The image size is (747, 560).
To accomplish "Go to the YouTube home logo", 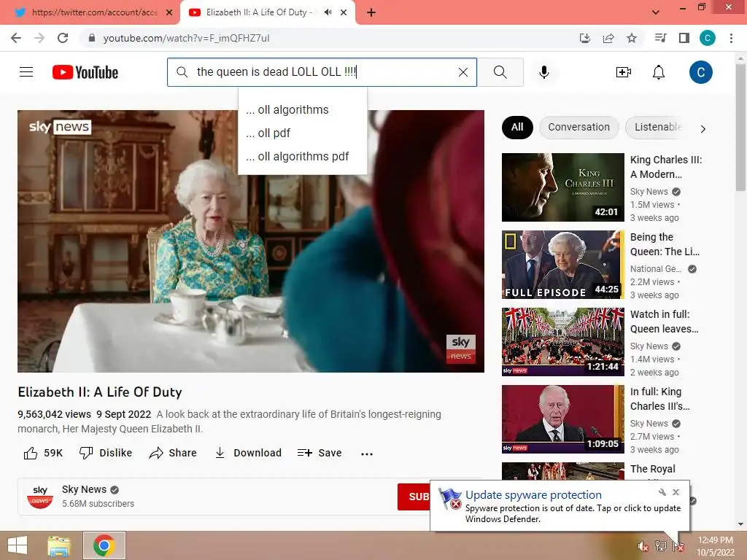I will [85, 72].
